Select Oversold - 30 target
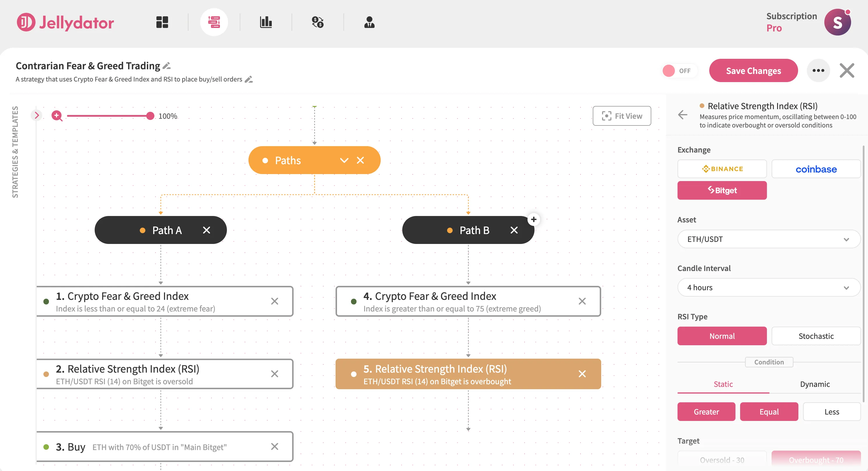Screen dimensions: 868x471 722,460
